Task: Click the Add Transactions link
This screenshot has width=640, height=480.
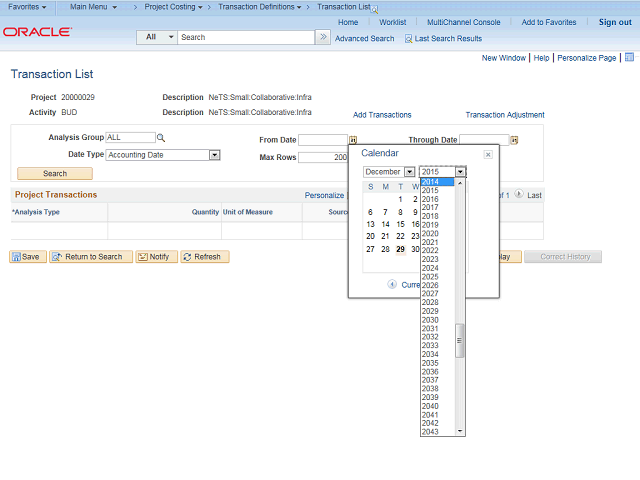Action: pyautogui.click(x=382, y=115)
